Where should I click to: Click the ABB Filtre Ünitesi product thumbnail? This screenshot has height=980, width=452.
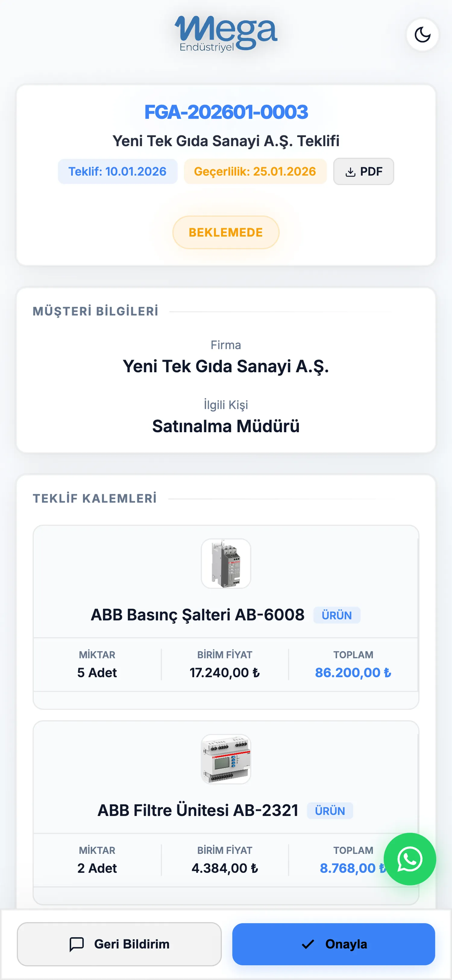(x=226, y=759)
